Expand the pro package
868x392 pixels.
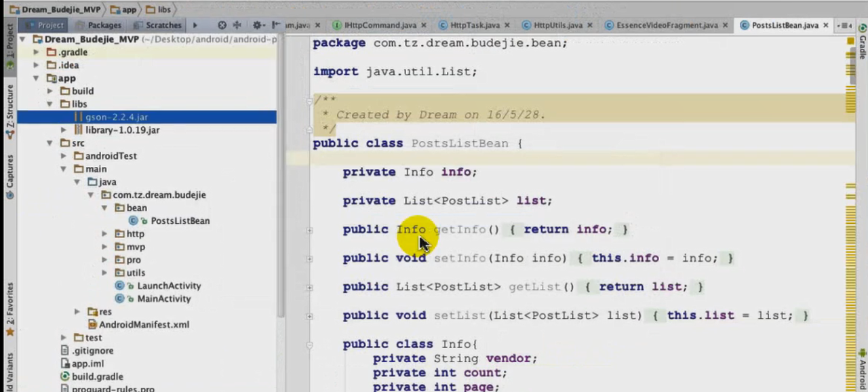[x=104, y=260]
